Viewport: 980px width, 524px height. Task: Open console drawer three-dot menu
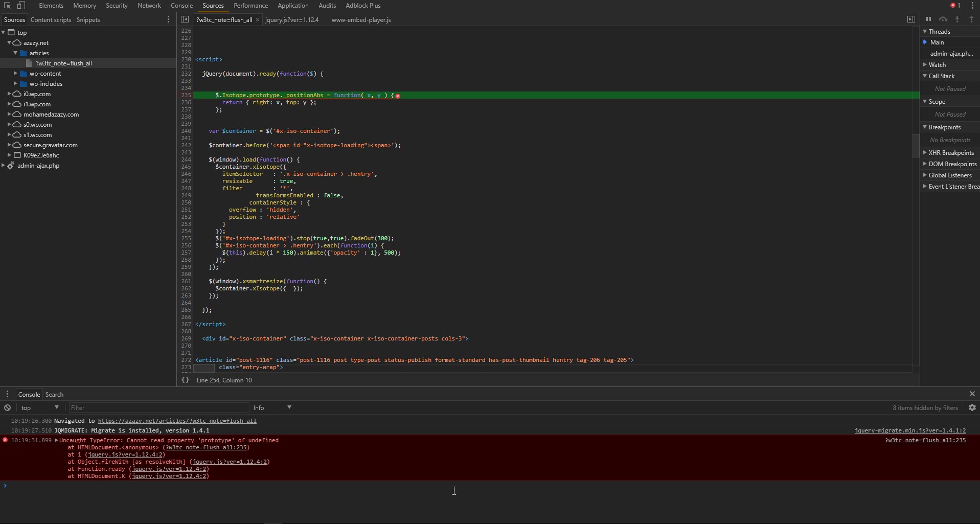pyautogui.click(x=7, y=394)
